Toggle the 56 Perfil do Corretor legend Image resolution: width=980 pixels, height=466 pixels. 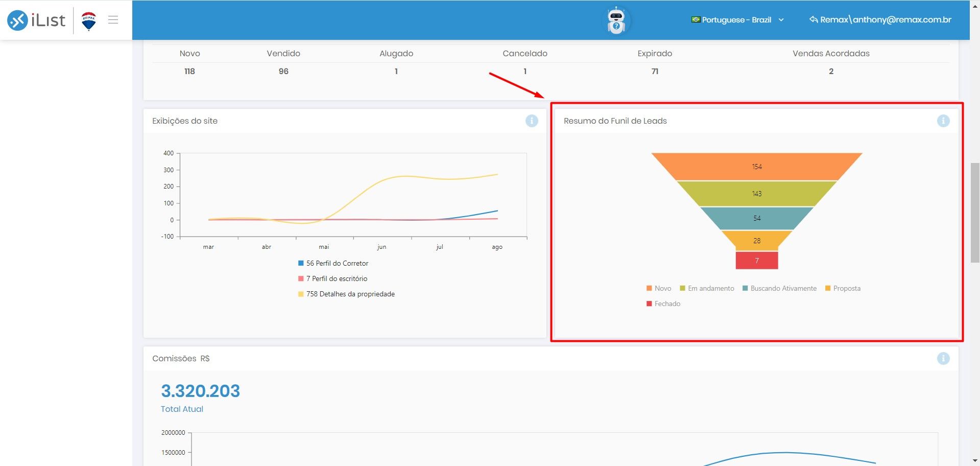[x=333, y=263]
